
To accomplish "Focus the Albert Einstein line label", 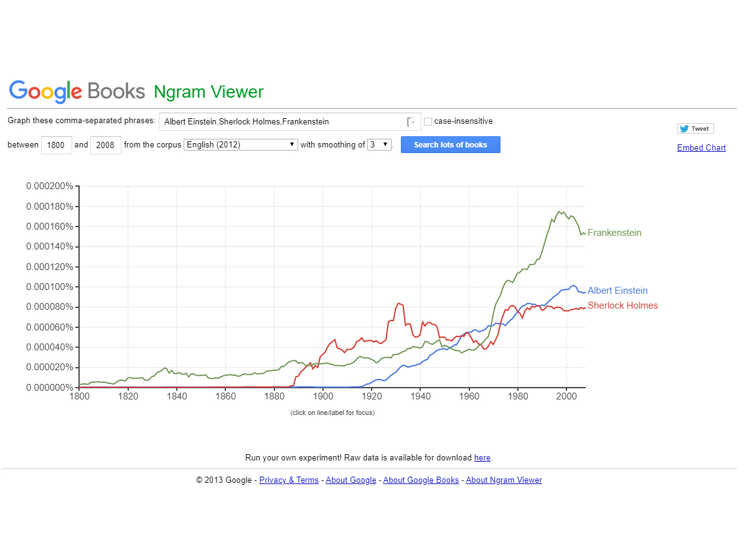I will (617, 291).
